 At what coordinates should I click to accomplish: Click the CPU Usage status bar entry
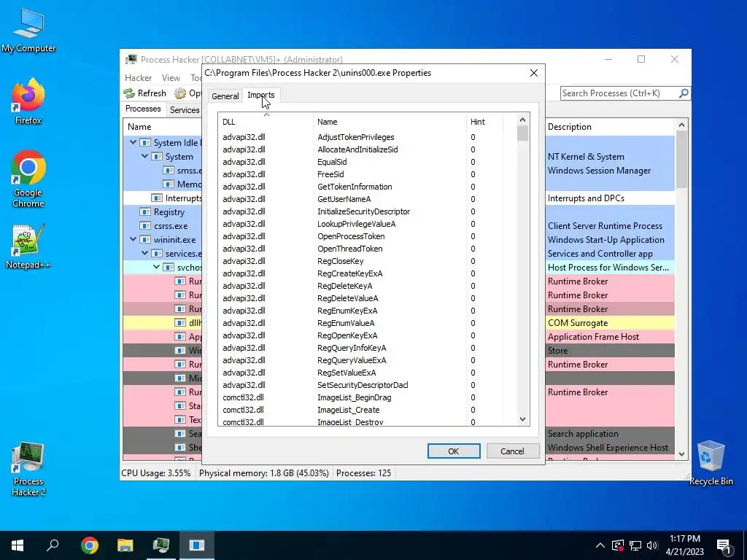click(x=156, y=472)
